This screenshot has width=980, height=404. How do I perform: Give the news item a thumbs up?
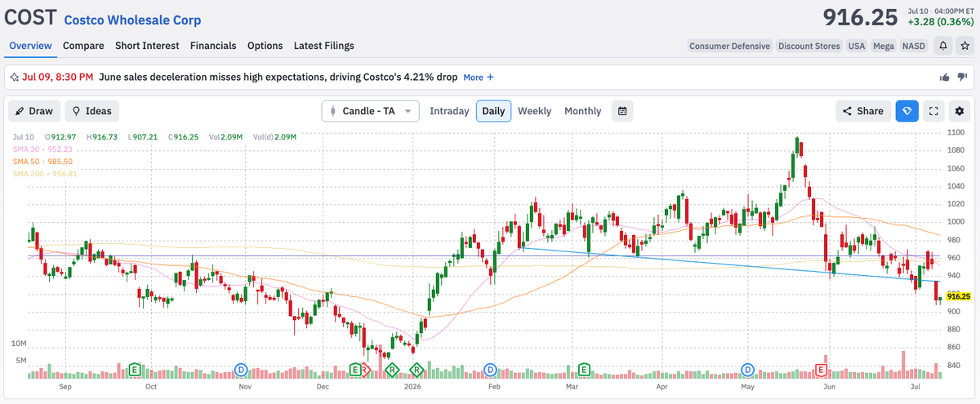(x=945, y=78)
